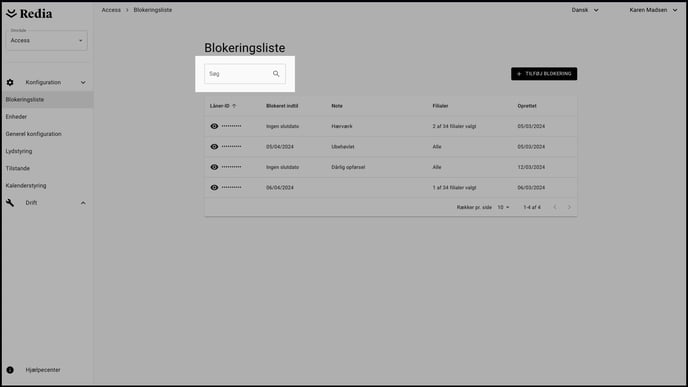This screenshot has height=387, width=688.
Task: Open Tilstande in the sidebar
Action: [18, 168]
